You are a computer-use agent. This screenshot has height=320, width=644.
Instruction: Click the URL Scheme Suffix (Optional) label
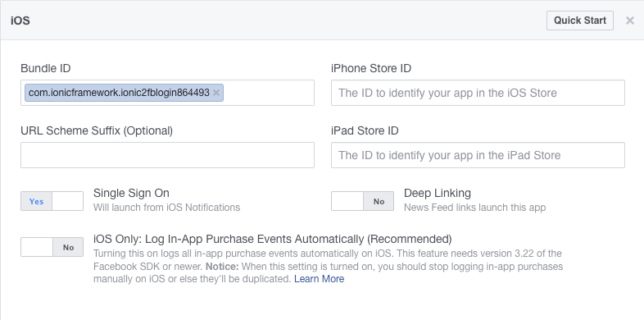click(97, 130)
